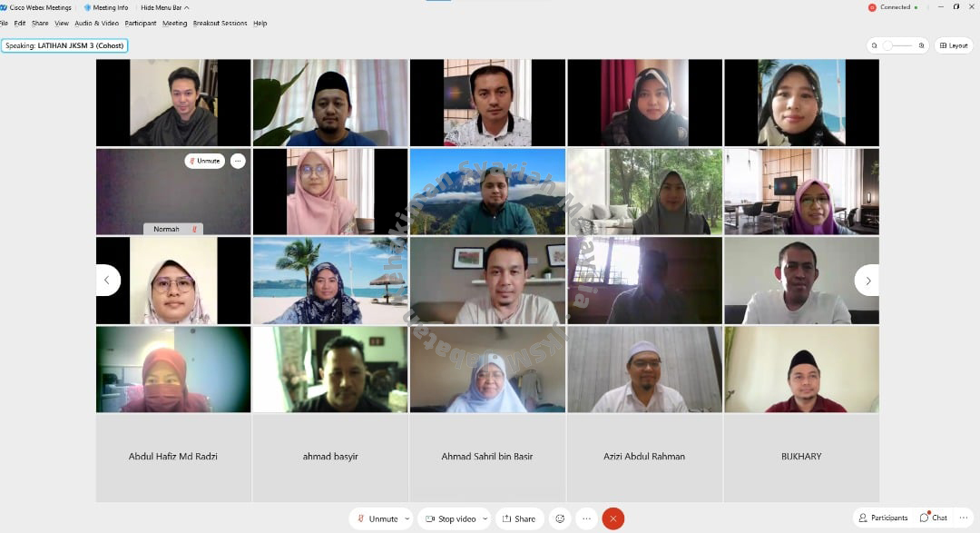
Task: Open the emoji reactions button
Action: tap(560, 518)
